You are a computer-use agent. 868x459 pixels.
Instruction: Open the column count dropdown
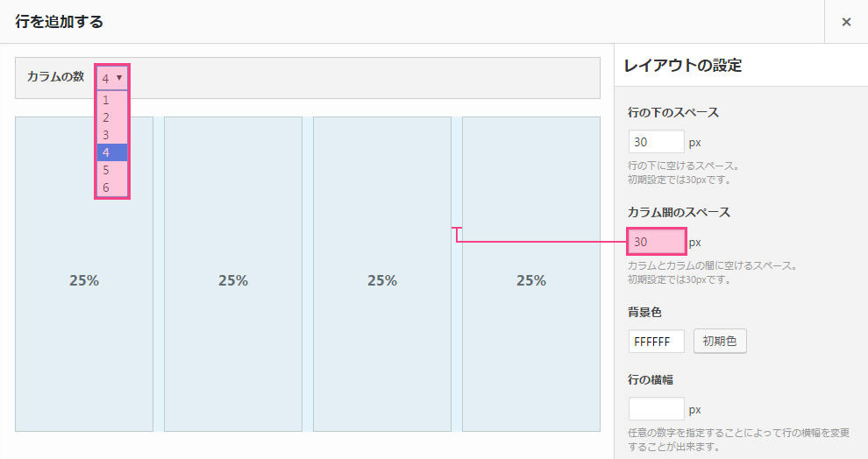tap(111, 77)
